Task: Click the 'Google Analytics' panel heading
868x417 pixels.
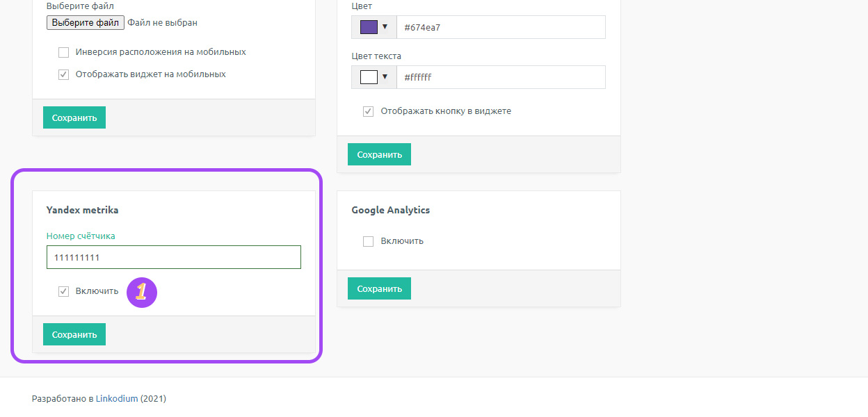Action: pos(391,210)
